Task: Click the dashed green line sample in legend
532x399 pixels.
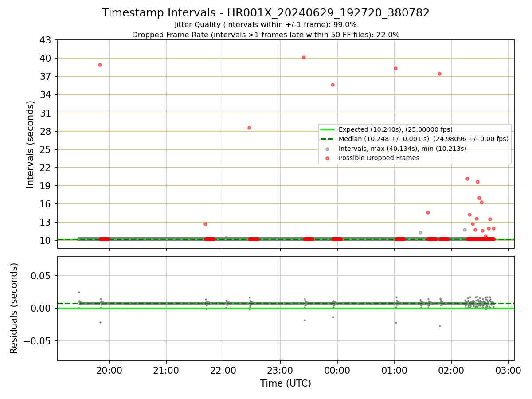Action: [328, 139]
